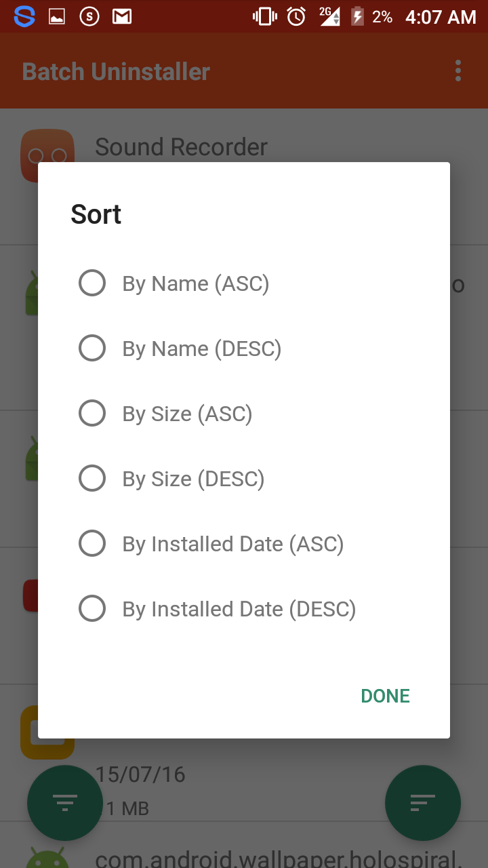
Task: Tap the filter floating button bottom-left
Action: pyautogui.click(x=65, y=803)
